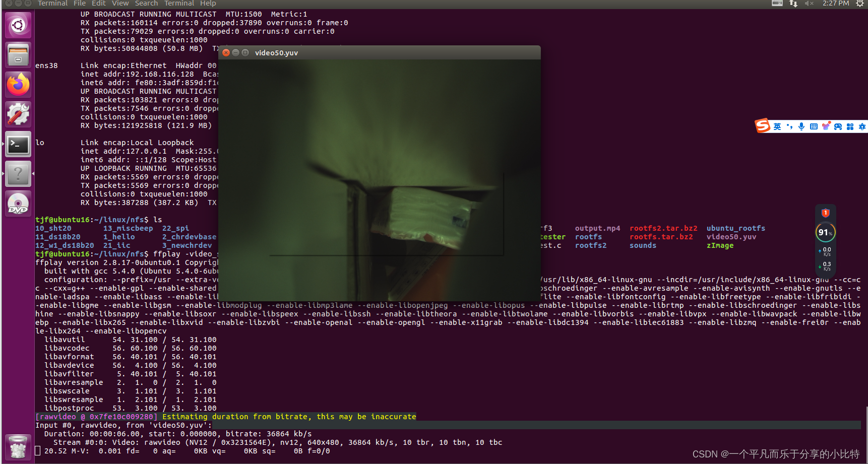Click the video50.yuv window title bar
Image resolution: width=868 pixels, height=464 pixels.
click(380, 53)
